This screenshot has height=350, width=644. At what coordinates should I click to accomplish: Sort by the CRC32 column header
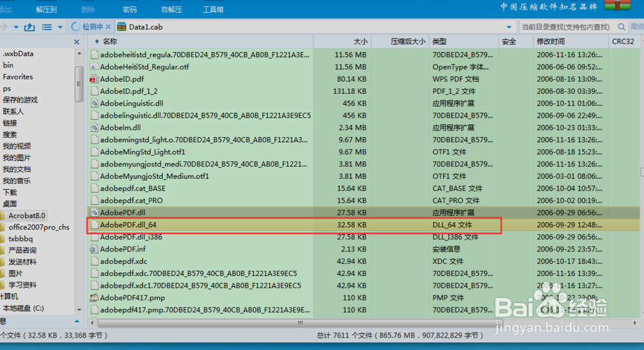coord(623,41)
